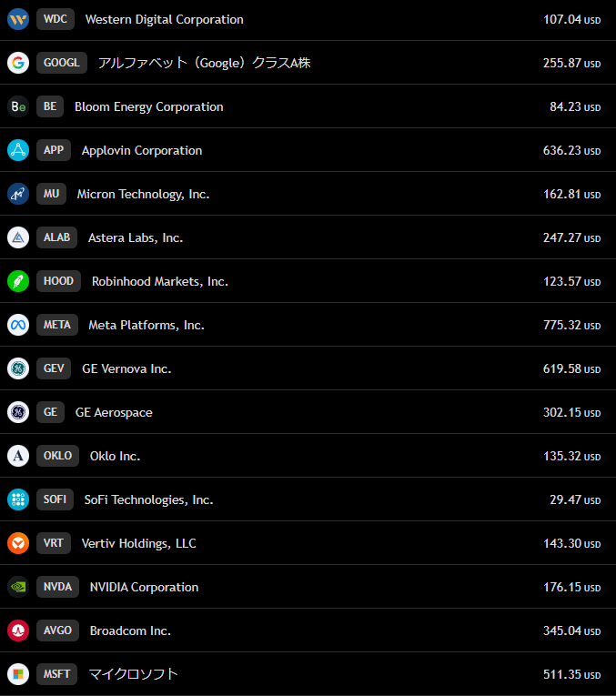This screenshot has width=616, height=696.
Task: Click the Meta infinity logo icon
Action: point(18,325)
